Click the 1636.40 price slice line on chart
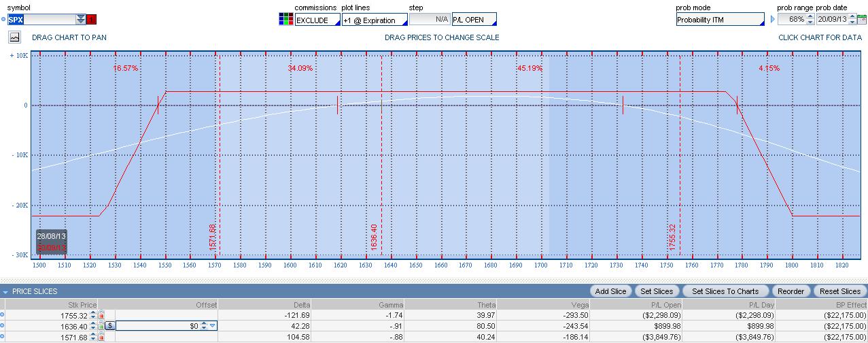 click(381, 154)
